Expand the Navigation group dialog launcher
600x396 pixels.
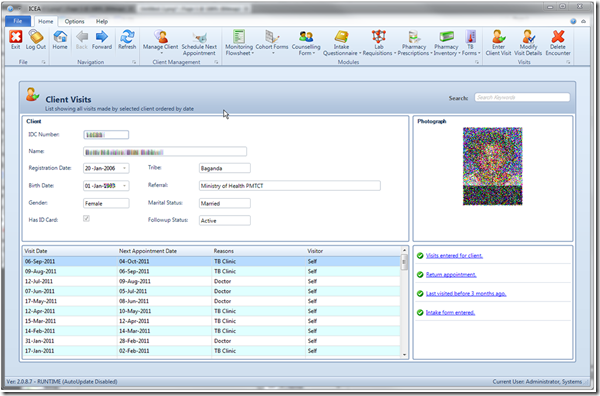(x=134, y=62)
